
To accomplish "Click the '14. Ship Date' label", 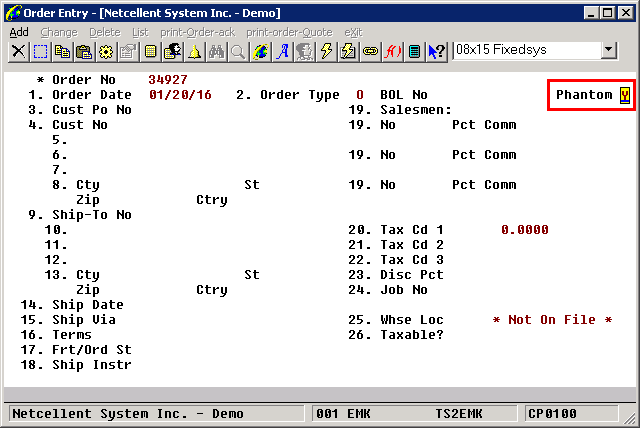I will (x=72, y=305).
